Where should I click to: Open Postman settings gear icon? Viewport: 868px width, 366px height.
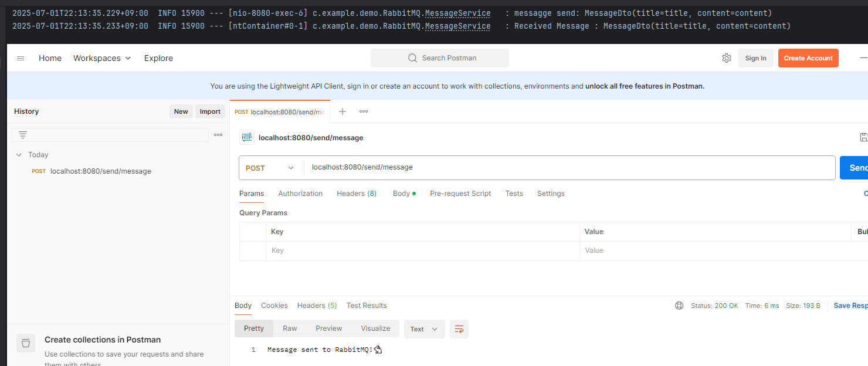[x=727, y=58]
